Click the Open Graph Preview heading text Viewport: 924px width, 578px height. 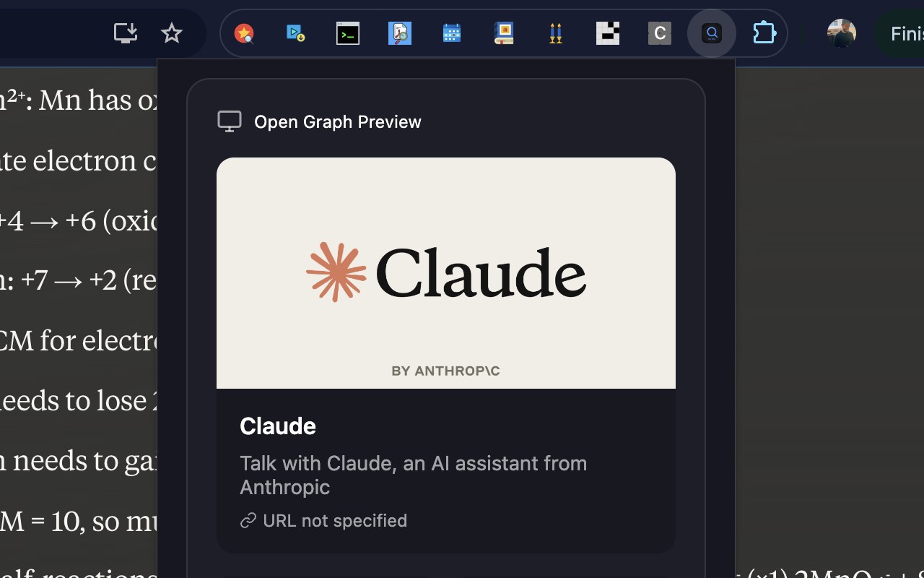point(338,121)
